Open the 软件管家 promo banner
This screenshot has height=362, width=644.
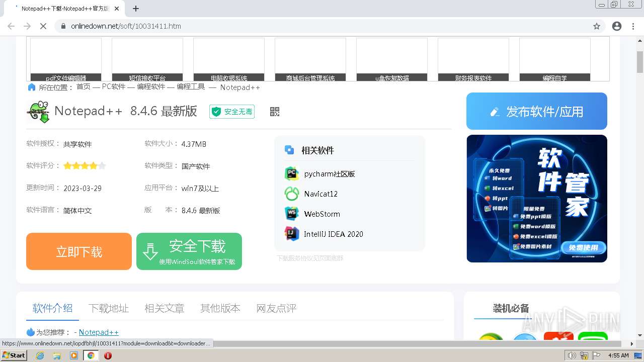[x=537, y=199]
